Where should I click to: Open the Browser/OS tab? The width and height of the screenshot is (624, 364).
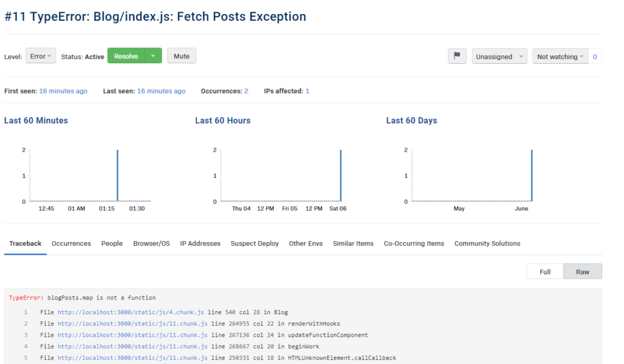click(x=151, y=243)
